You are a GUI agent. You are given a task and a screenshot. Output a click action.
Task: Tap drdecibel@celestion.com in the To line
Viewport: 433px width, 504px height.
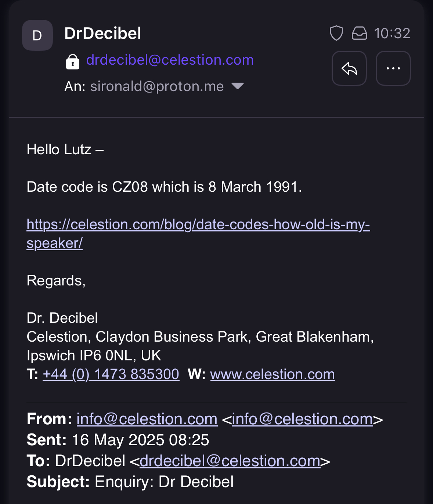(230, 461)
